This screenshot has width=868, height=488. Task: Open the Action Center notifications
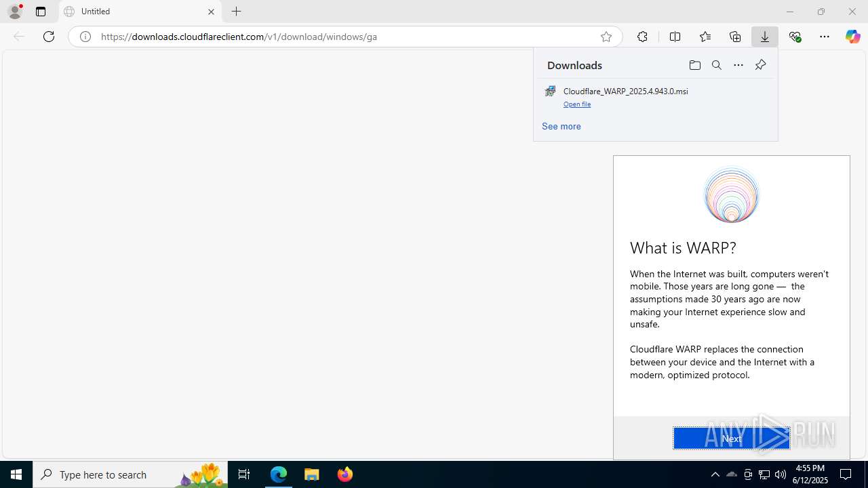[x=846, y=474]
